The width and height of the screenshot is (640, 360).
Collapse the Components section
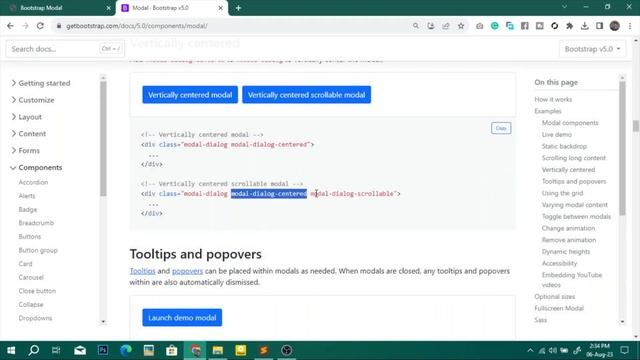pos(36,167)
